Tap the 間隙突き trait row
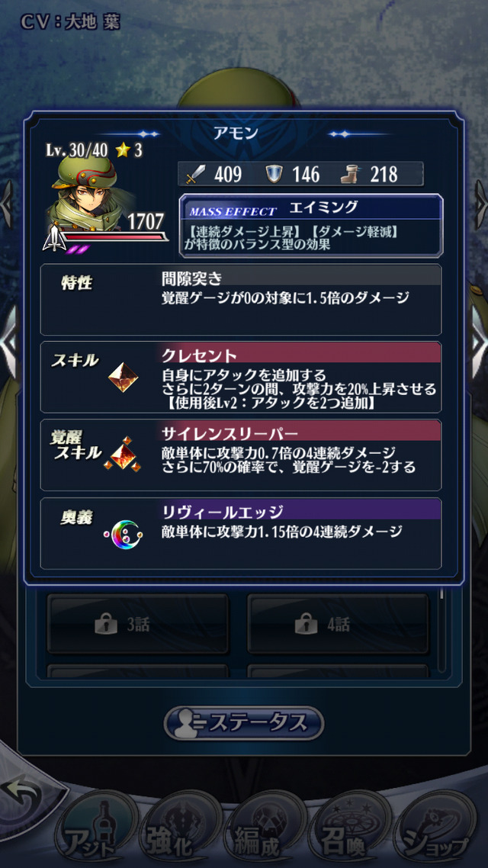 241,300
